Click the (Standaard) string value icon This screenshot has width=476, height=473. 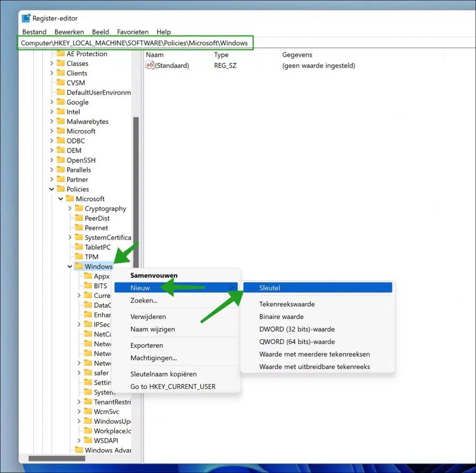pyautogui.click(x=150, y=65)
